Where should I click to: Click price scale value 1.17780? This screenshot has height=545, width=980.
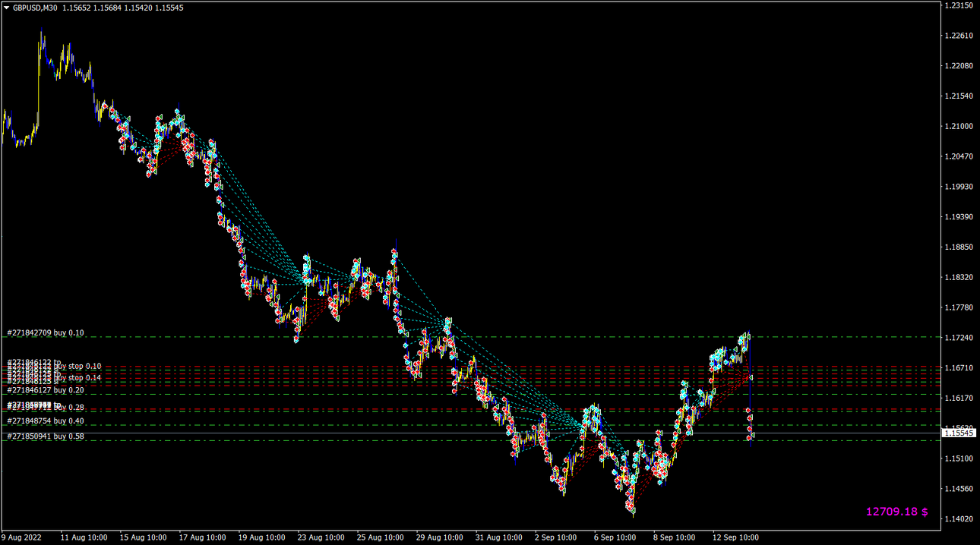pos(958,307)
